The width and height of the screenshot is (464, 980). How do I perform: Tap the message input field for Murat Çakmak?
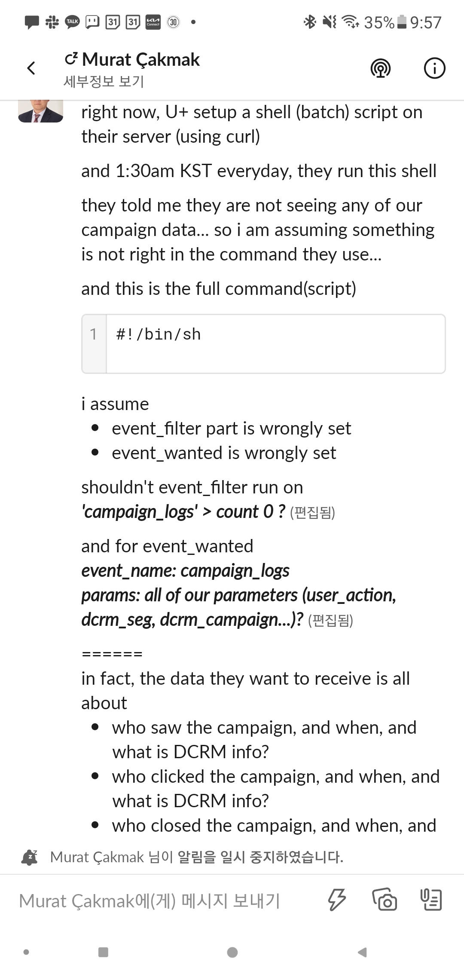[x=163, y=901]
